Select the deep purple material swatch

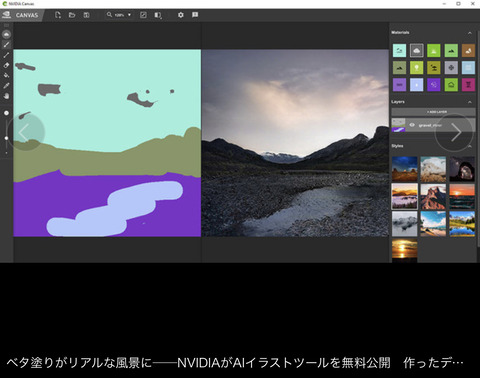coord(434,85)
